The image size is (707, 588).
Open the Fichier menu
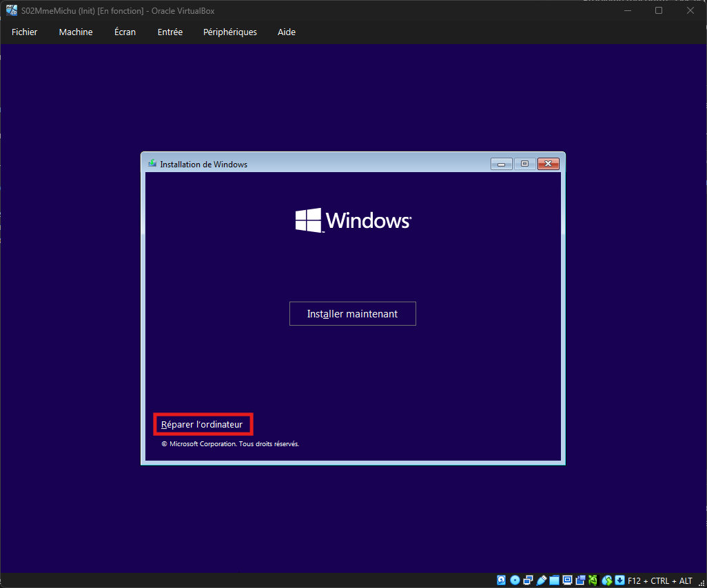pos(25,32)
